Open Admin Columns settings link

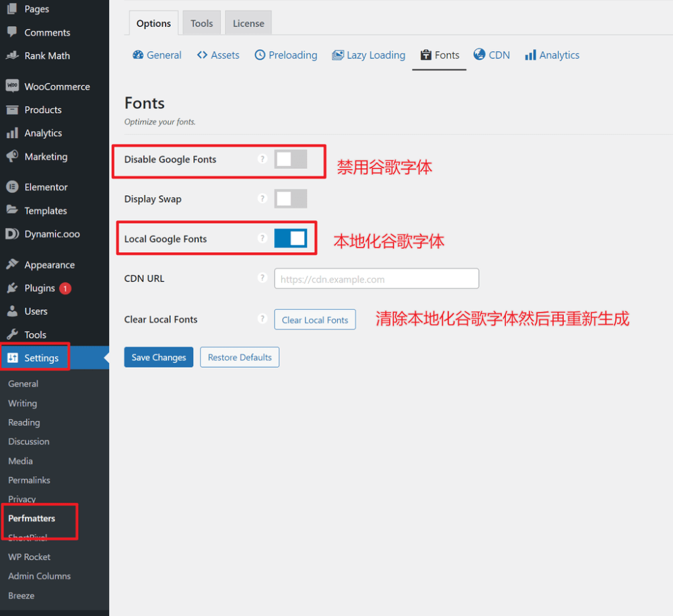40,576
